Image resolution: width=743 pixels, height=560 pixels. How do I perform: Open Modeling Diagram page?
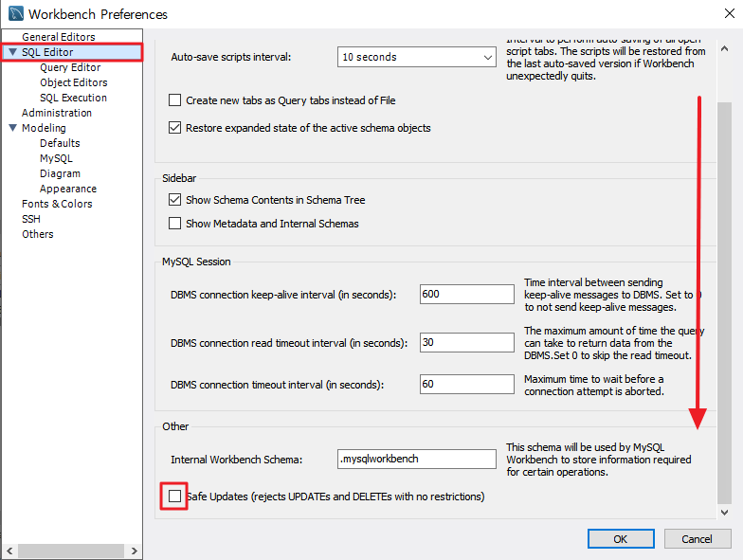click(x=61, y=173)
